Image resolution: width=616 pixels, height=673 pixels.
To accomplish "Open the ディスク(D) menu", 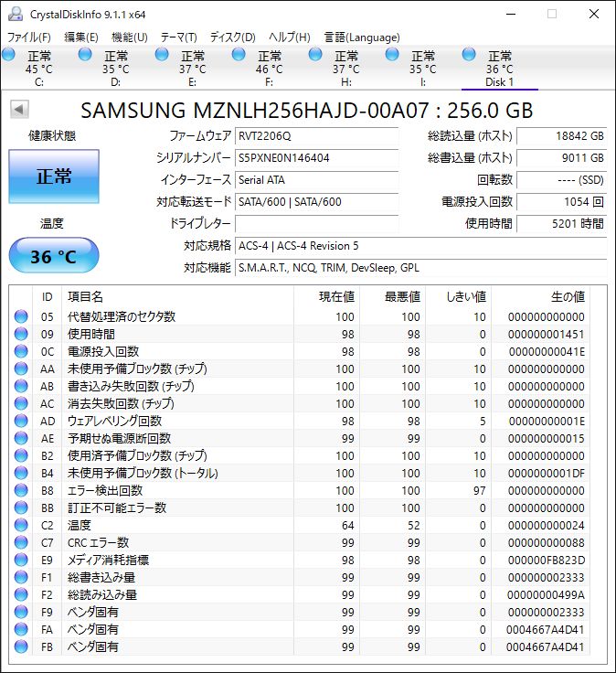I will [232, 37].
